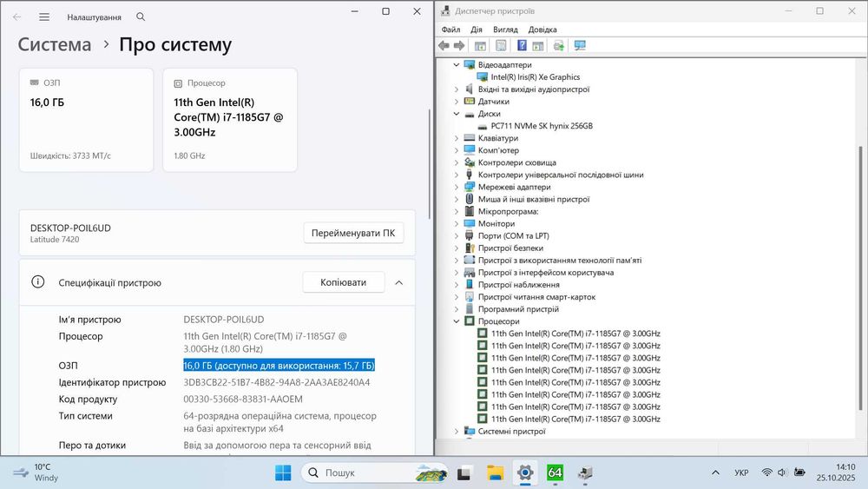The width and height of the screenshot is (868, 489).
Task: Click the Ідентифікатор пристрою value
Action: tap(277, 382)
